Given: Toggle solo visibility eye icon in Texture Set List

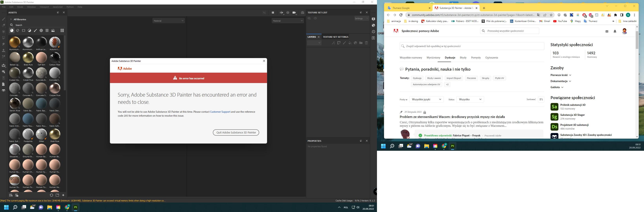Looking at the screenshot, I should click(316, 18).
